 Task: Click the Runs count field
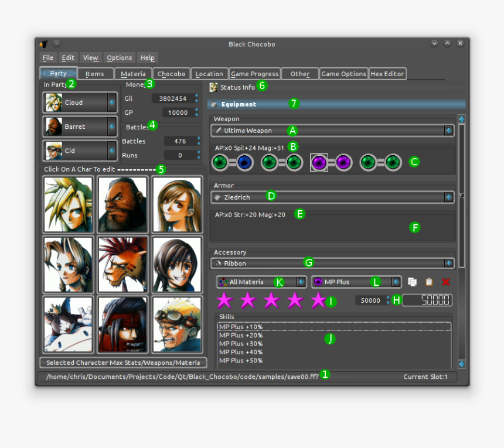(182, 155)
